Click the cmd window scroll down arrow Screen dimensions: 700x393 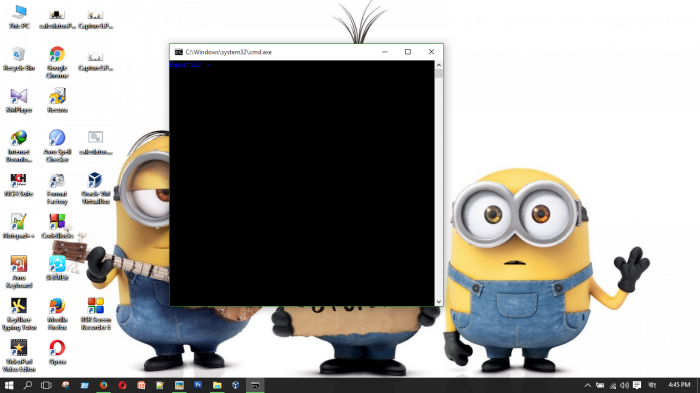[438, 302]
